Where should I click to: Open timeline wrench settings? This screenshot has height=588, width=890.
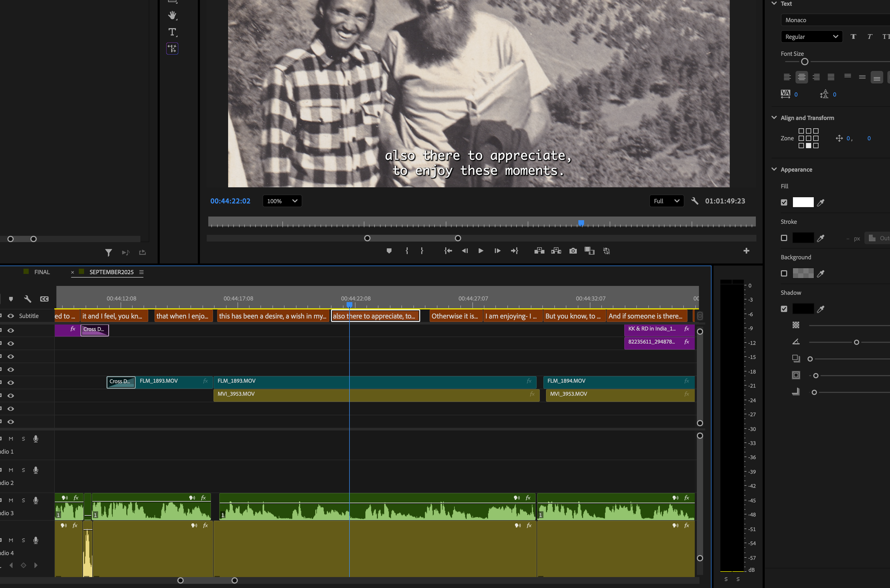[27, 299]
